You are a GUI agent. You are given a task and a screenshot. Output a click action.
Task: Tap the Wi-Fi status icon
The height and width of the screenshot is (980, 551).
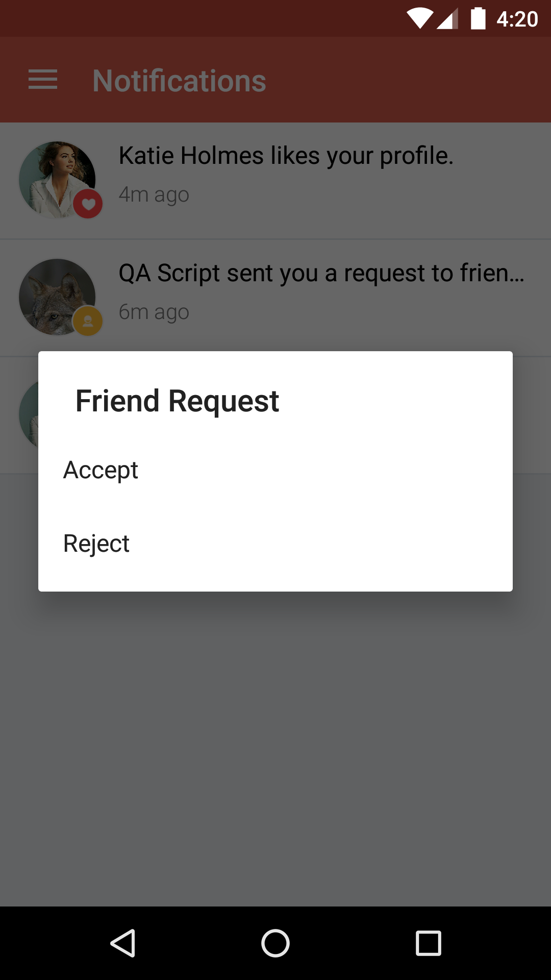[419, 19]
